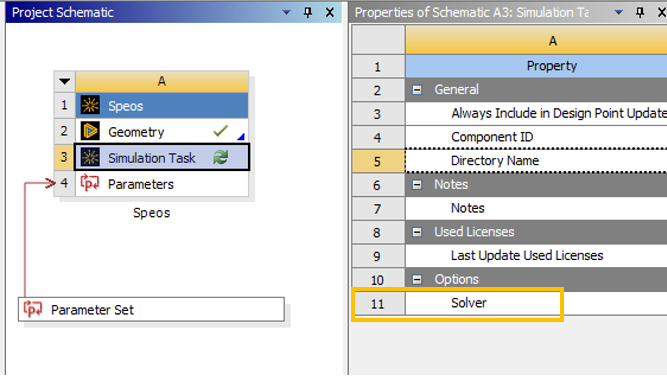Click column A header in the Properties table
This screenshot has width=667, height=376.
point(536,40)
